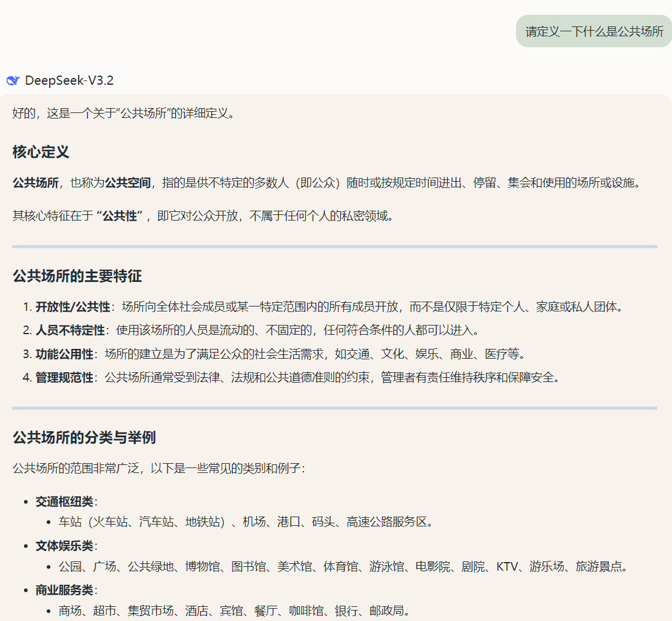
Task: Select list item 功能公用性
Action: pos(64,354)
